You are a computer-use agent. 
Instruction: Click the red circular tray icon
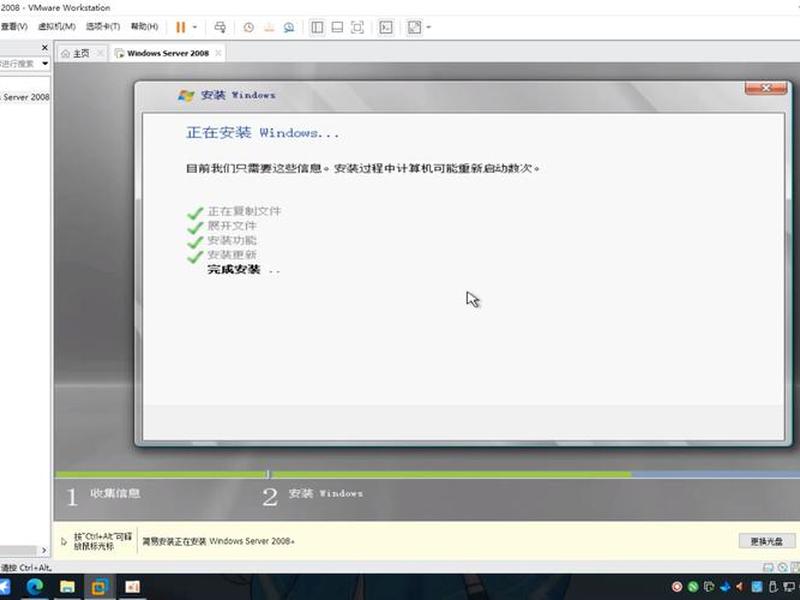click(677, 587)
